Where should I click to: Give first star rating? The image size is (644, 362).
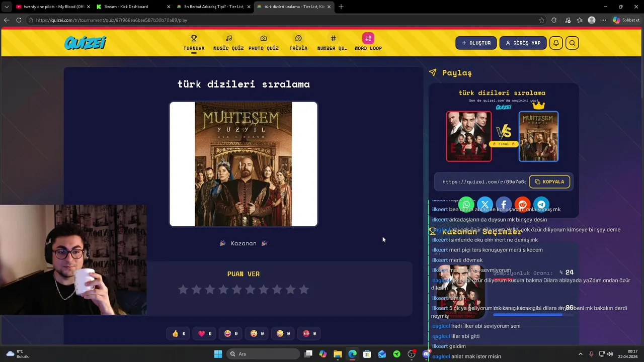(183, 290)
